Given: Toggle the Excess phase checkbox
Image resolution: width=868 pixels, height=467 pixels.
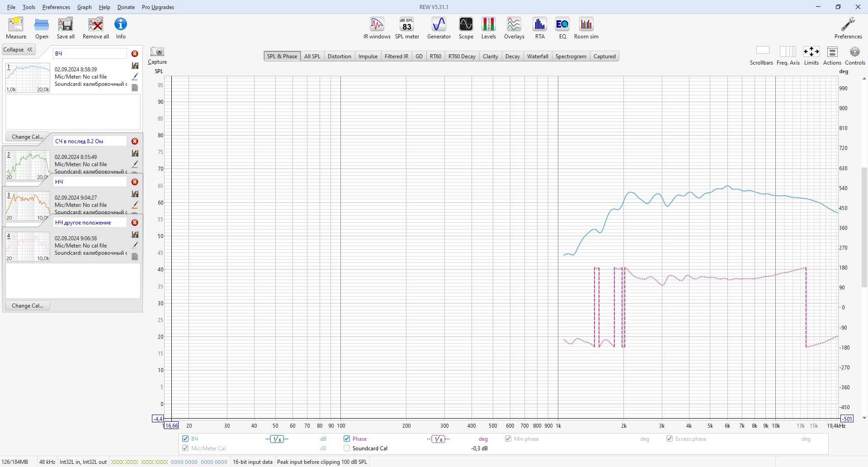Looking at the screenshot, I should point(670,439).
